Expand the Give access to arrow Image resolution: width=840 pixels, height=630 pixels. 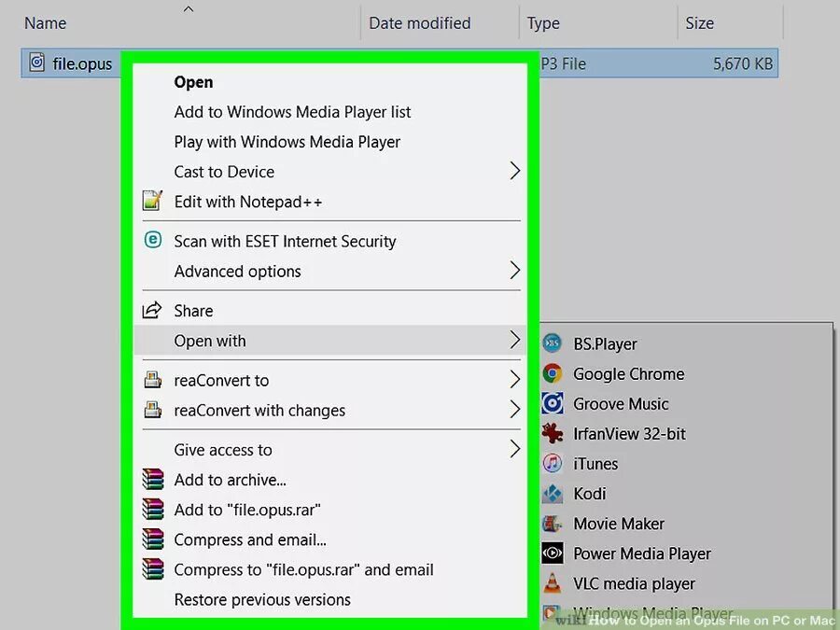515,449
